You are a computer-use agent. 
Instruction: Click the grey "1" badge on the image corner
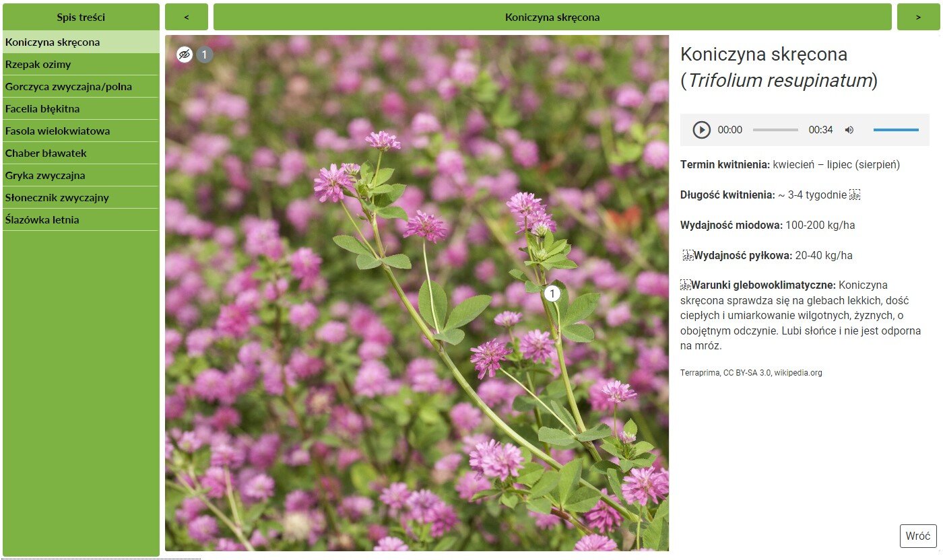point(203,55)
